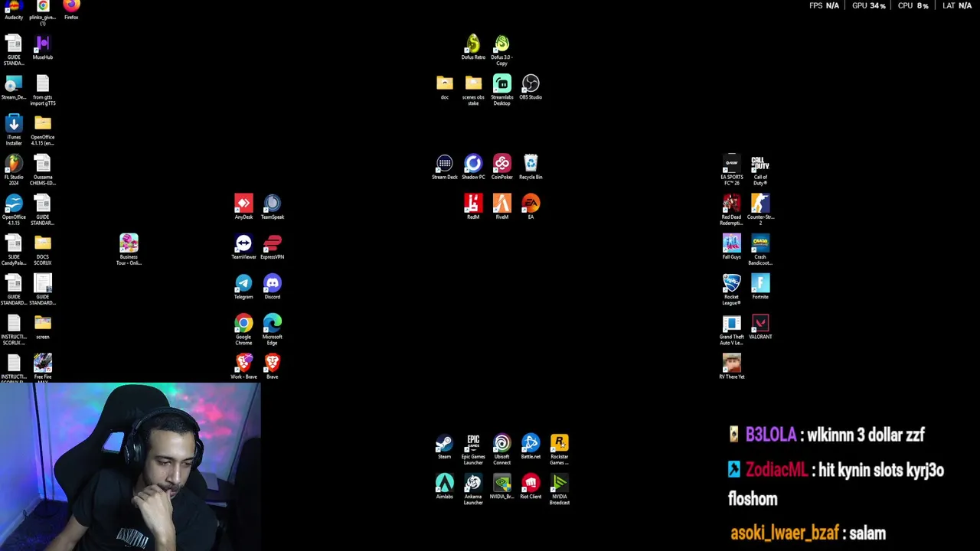Open the Work - Brave shortcut
980x551 pixels.
tap(243, 366)
